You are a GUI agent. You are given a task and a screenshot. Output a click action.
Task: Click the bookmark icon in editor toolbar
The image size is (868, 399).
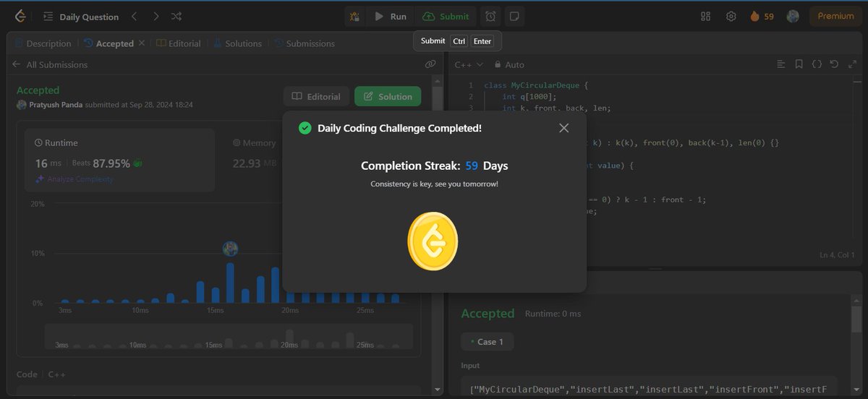[x=799, y=64]
